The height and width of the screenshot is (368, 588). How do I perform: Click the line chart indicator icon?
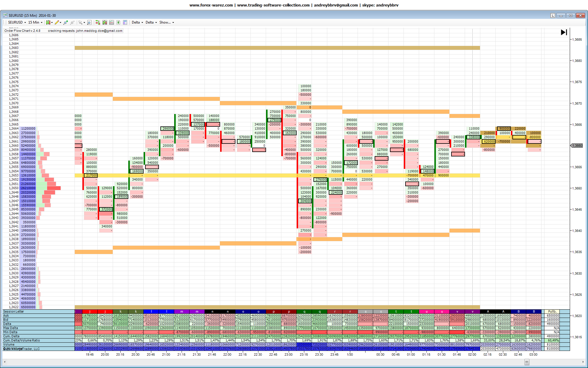coord(112,22)
